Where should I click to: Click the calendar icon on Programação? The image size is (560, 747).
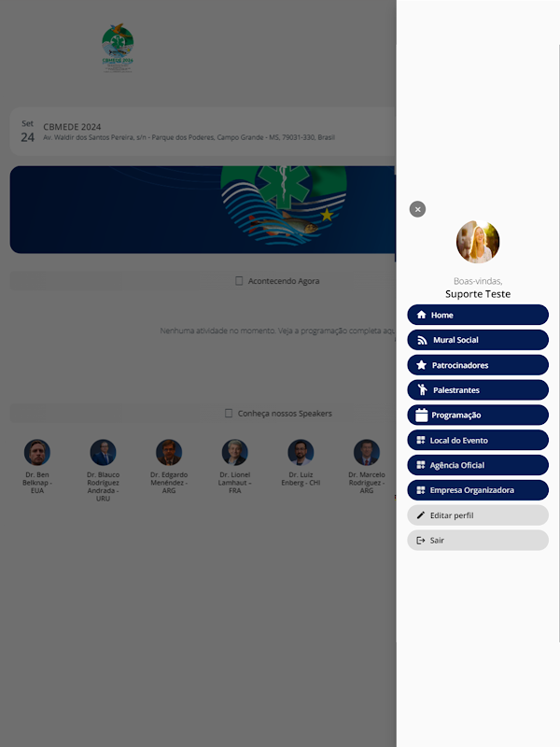click(x=422, y=415)
